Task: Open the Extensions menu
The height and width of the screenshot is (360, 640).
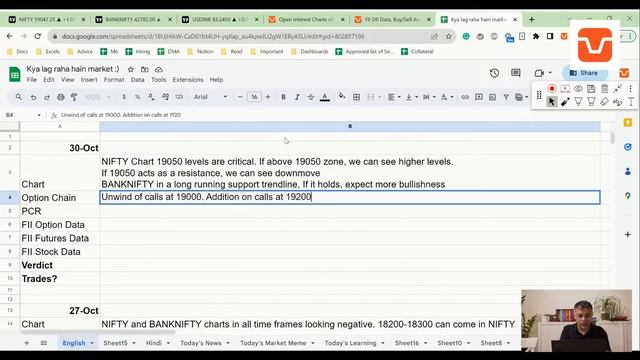Action: click(188, 80)
